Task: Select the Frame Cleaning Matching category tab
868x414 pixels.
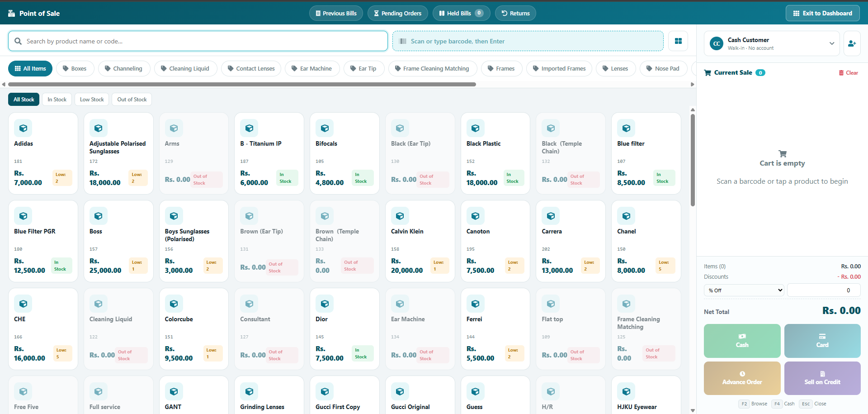Action: click(432, 69)
